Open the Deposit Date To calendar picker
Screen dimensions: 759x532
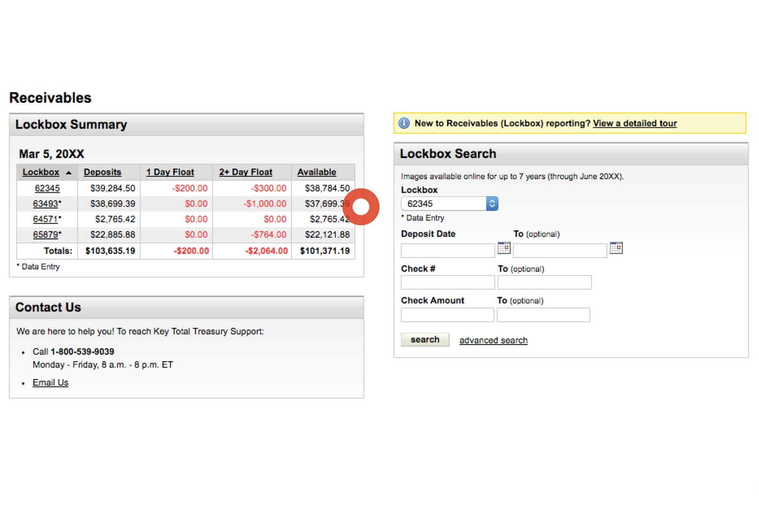[616, 248]
